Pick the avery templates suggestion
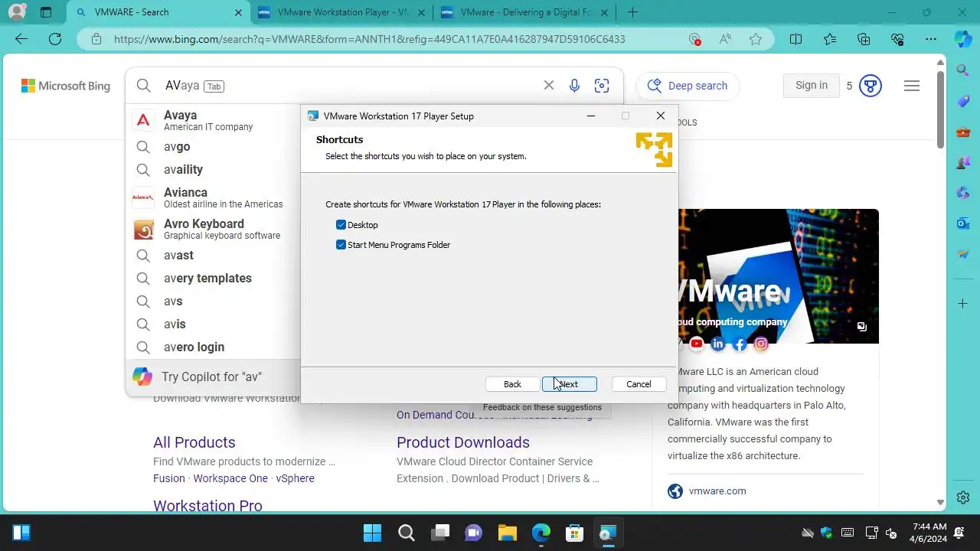The width and height of the screenshot is (980, 551). tap(213, 278)
